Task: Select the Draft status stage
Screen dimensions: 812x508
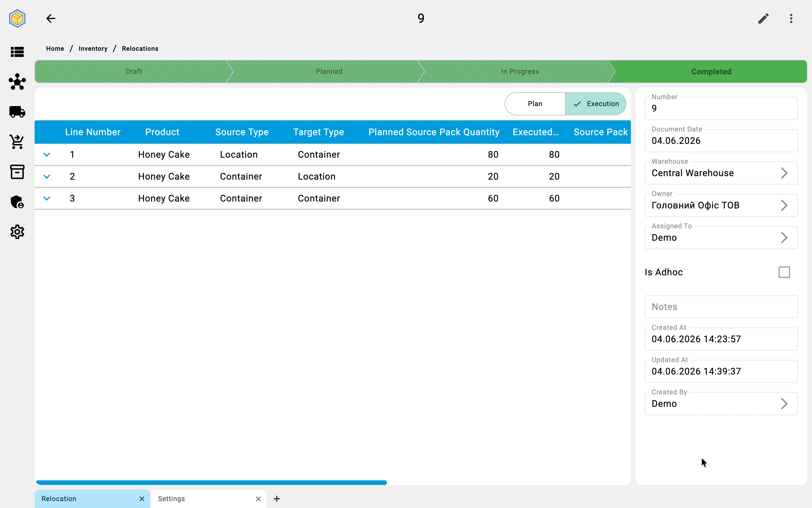Action: pos(134,72)
